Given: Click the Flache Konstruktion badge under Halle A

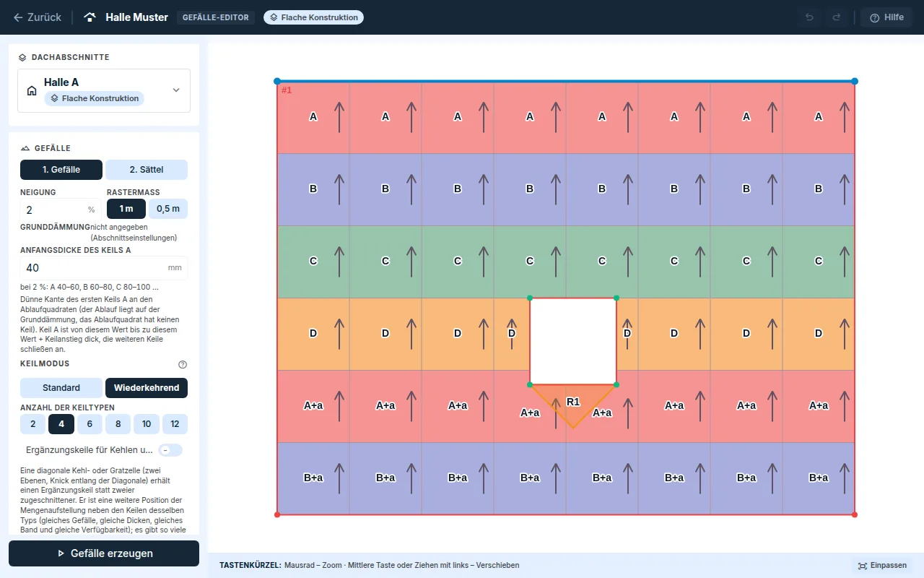Looking at the screenshot, I should (x=95, y=98).
